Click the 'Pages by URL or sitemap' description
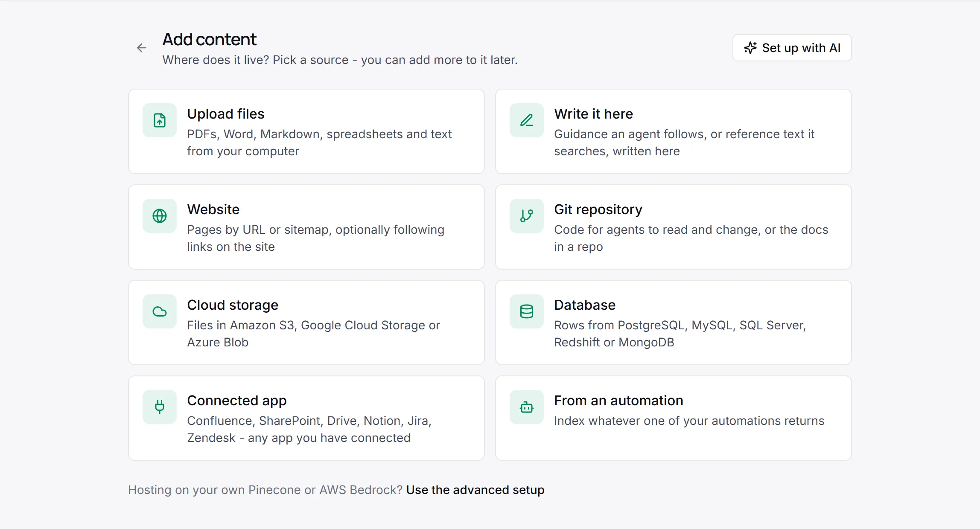This screenshot has height=529, width=980. 316,238
